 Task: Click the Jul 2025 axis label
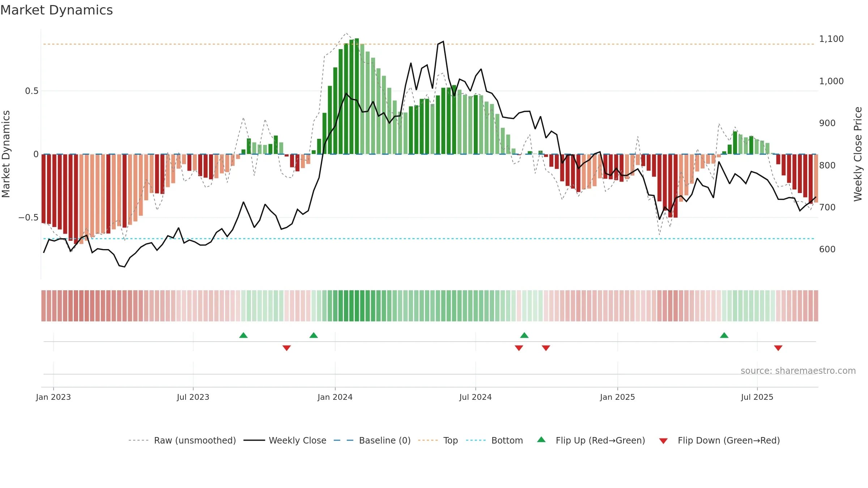757,397
